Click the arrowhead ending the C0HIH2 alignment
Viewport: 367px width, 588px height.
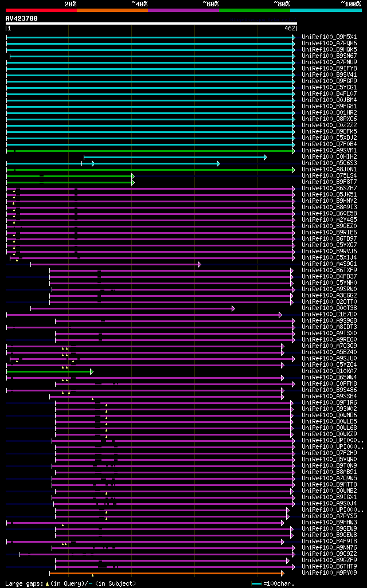(x=266, y=158)
